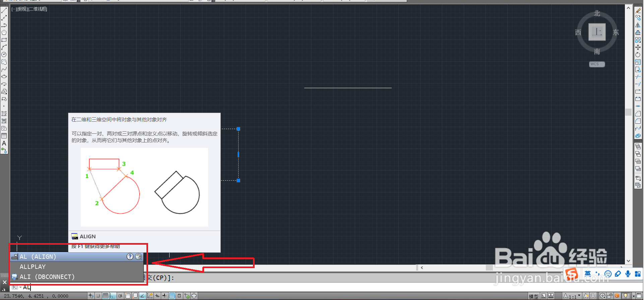Select the Trim tool

[638, 77]
